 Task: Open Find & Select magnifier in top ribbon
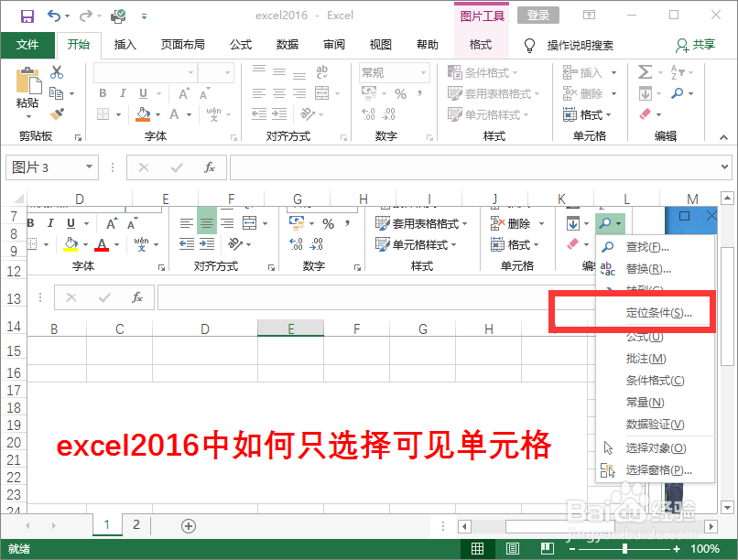pyautogui.click(x=678, y=93)
